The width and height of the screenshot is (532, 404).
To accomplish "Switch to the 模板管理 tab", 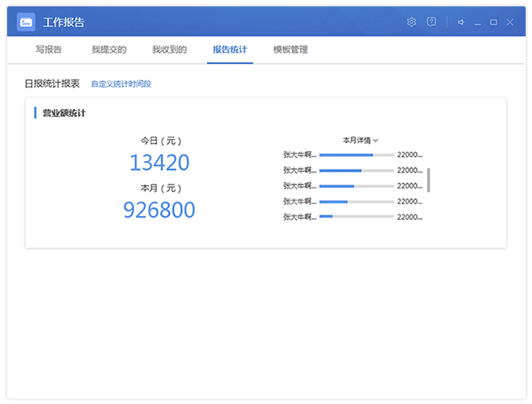I will (x=291, y=50).
